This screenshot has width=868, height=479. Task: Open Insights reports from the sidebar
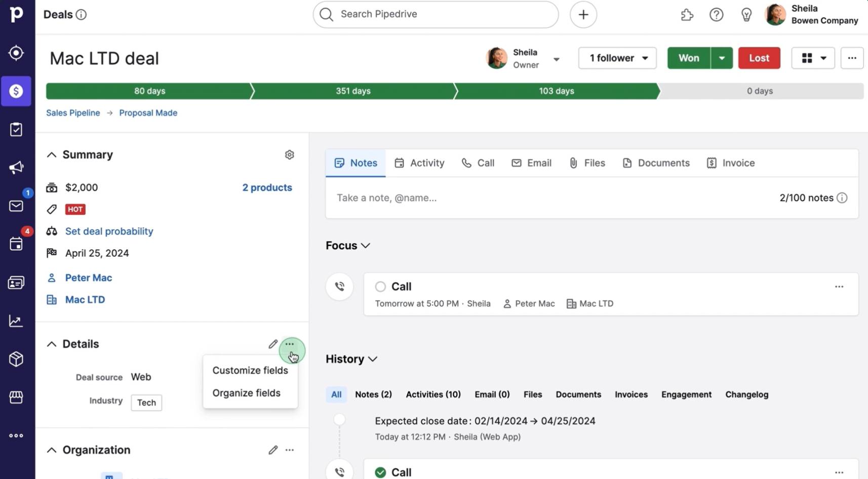click(16, 321)
